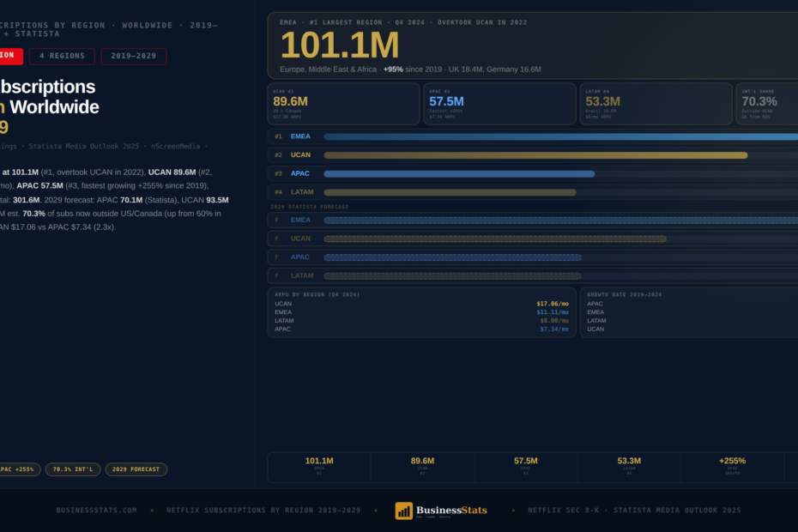This screenshot has height=532, width=798.
Task: Click the 'Europe, Middle East & Africa' subtitle line
Action: pyautogui.click(x=410, y=70)
